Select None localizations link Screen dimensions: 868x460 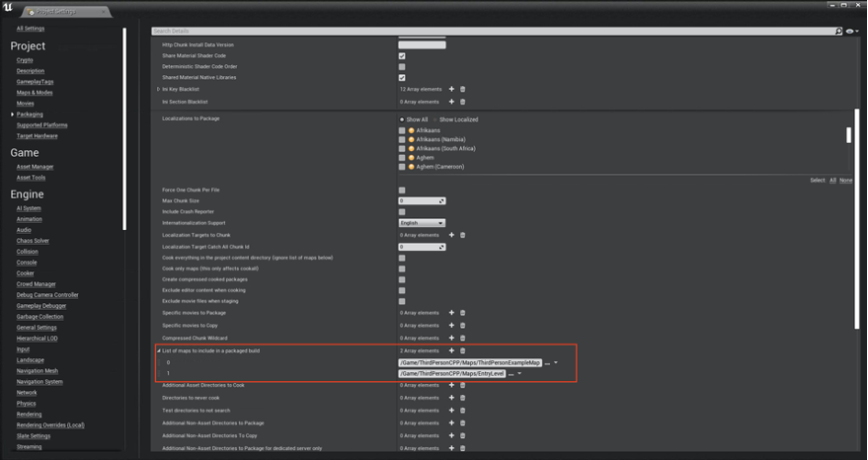tap(846, 181)
